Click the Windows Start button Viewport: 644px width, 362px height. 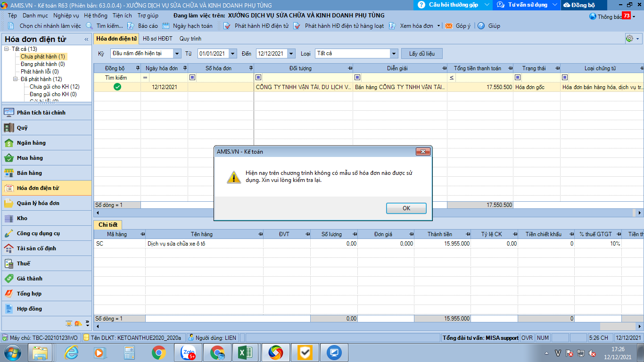tap(13, 352)
